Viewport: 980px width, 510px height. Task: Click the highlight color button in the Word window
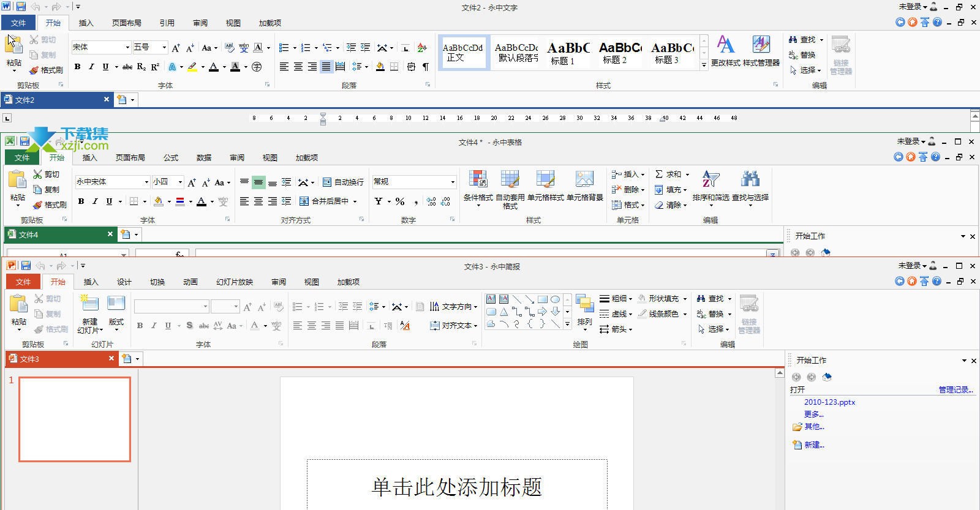coord(192,67)
